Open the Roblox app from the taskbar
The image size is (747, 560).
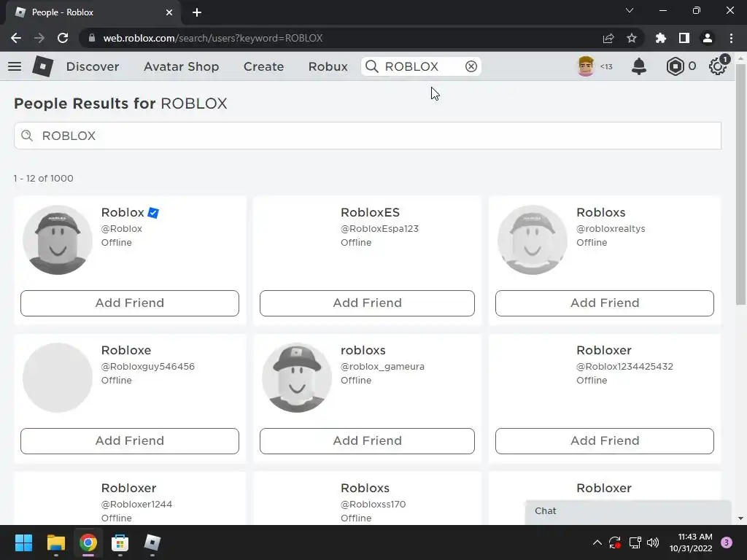(152, 542)
